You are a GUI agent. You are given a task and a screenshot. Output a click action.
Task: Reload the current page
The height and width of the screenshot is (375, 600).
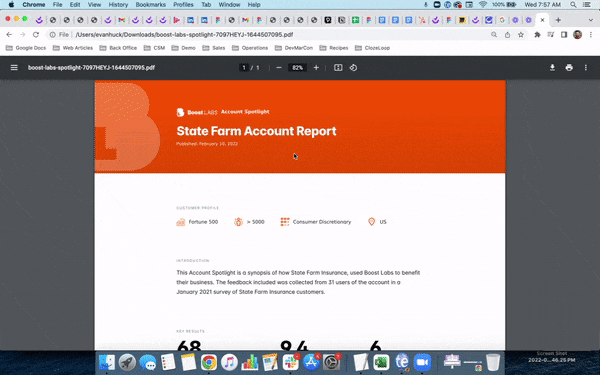pos(36,35)
